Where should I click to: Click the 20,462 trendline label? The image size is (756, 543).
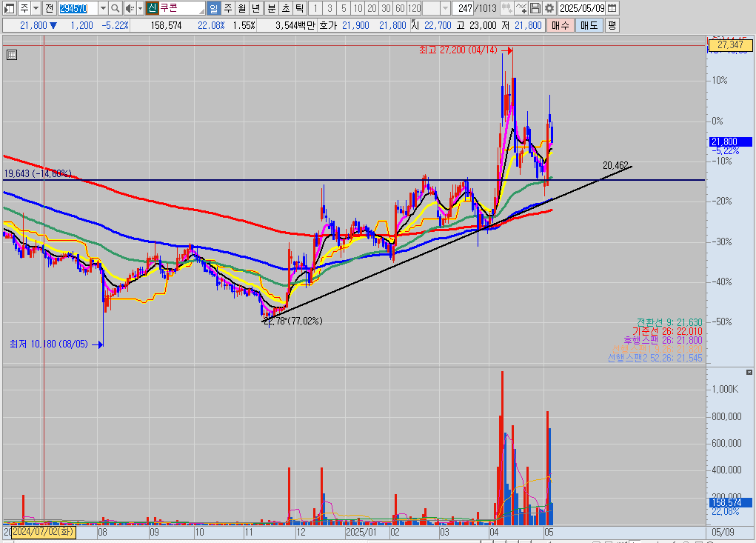tap(616, 165)
